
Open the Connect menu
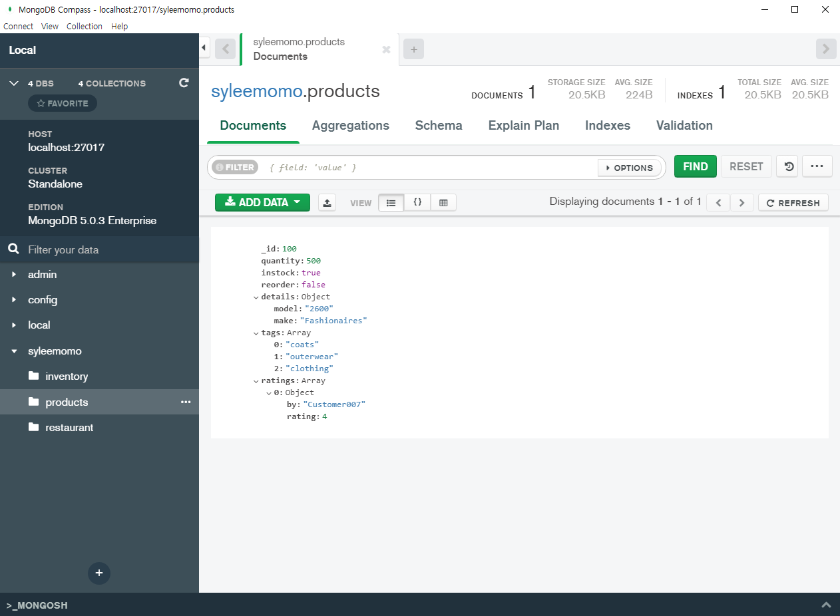tap(18, 26)
